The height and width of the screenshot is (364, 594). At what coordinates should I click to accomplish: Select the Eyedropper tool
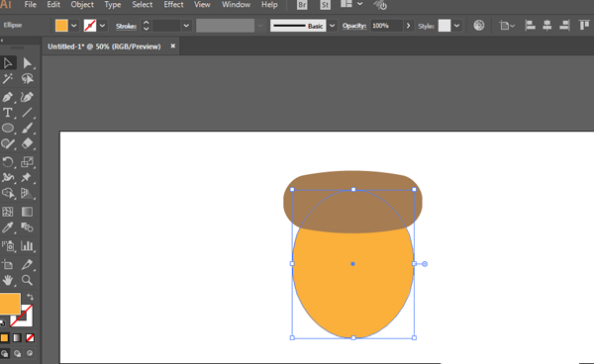[x=8, y=227]
